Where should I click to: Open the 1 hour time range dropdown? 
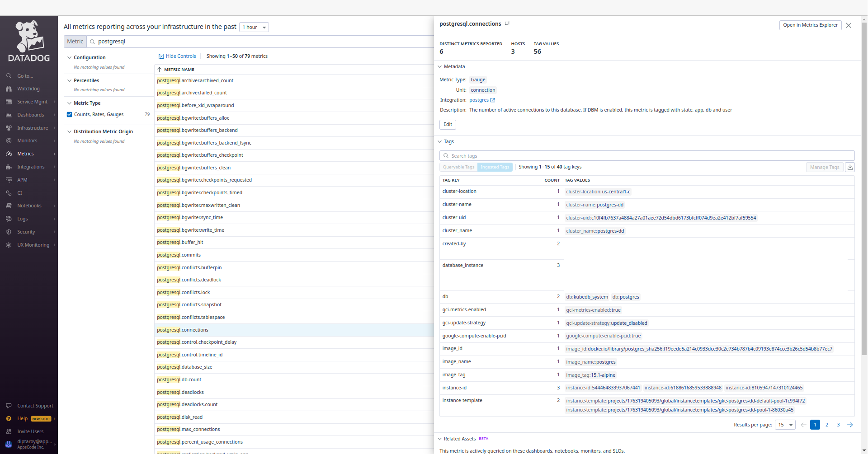(254, 27)
